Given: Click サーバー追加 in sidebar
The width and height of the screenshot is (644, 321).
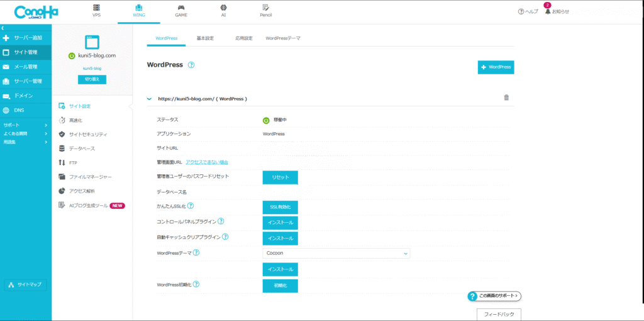Looking at the screenshot, I should click(26, 38).
